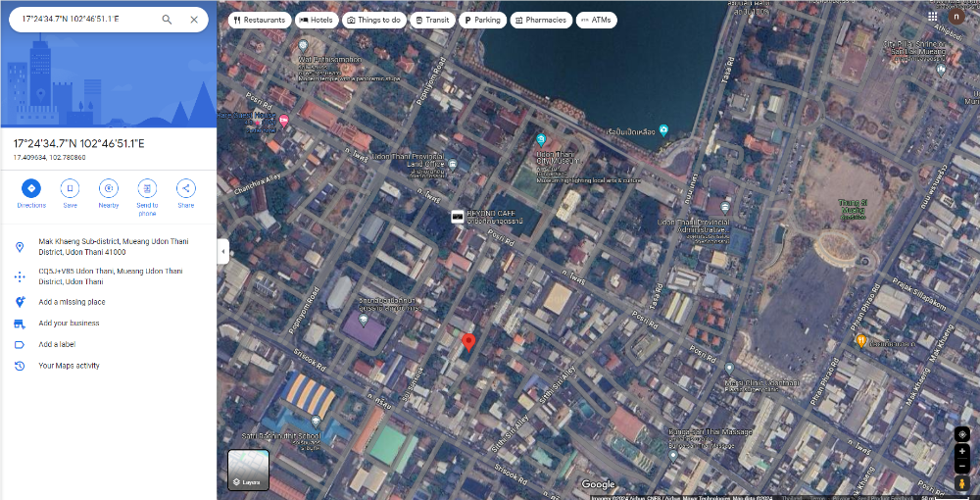Click Add a label
The image size is (980, 500).
(x=109, y=344)
